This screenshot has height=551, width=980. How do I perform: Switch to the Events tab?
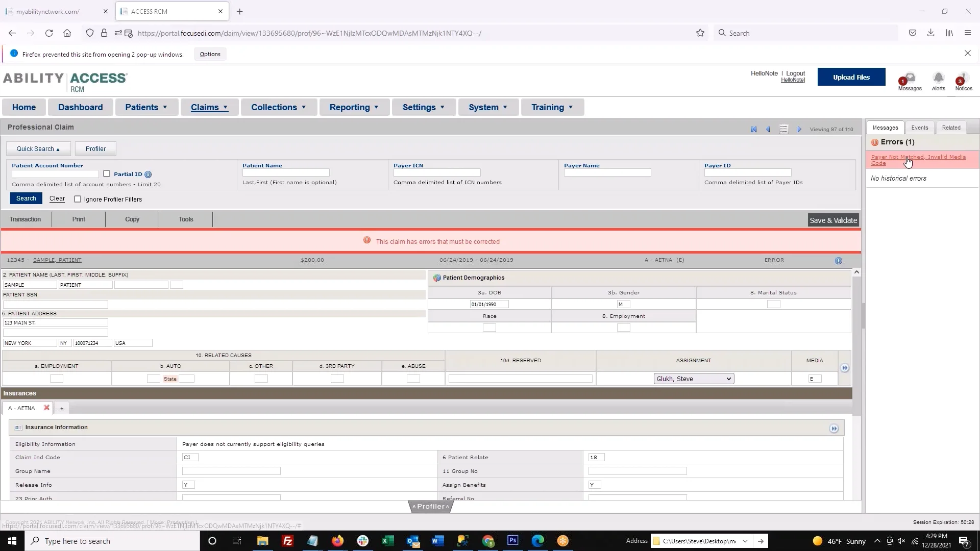pyautogui.click(x=919, y=128)
